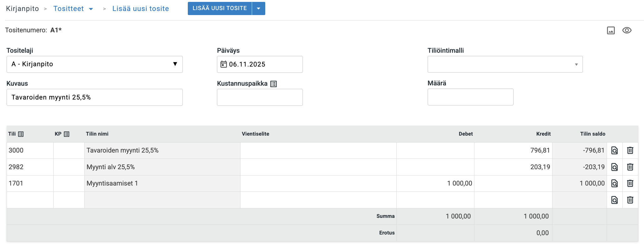Toggle the eye preview icon
Viewport: 644px width, 248px height.
(x=627, y=30)
